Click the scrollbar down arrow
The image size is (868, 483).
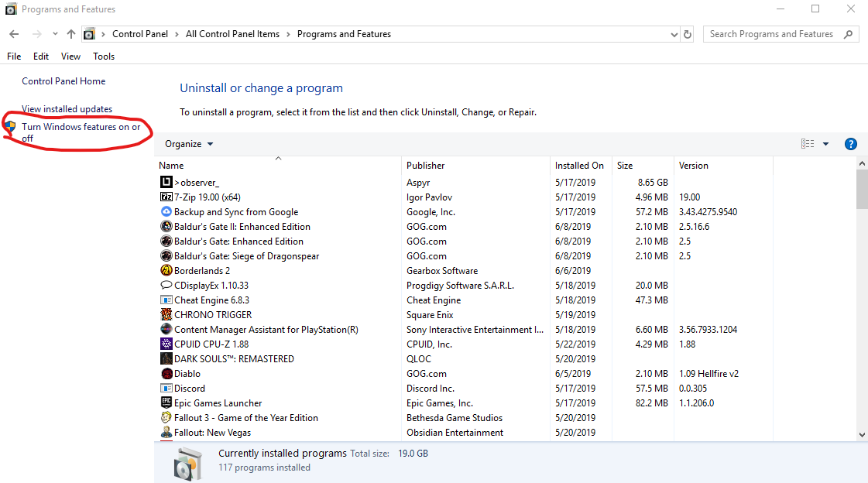coord(862,435)
